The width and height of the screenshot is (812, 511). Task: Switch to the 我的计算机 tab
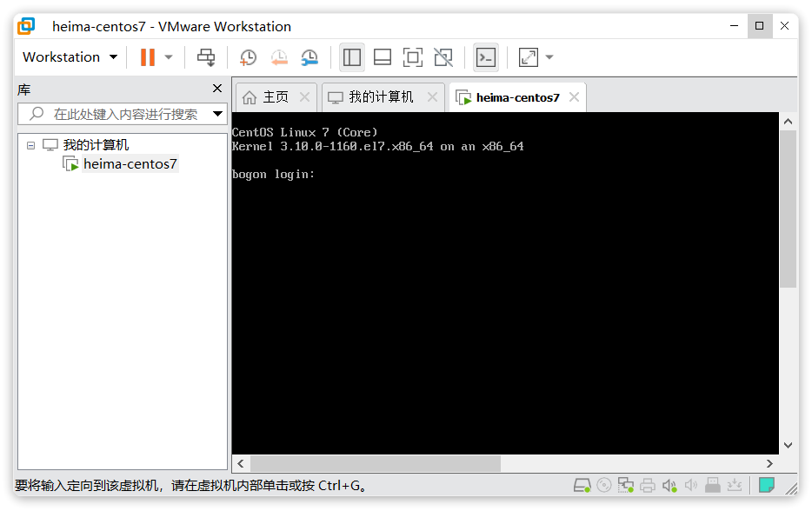[x=381, y=97]
